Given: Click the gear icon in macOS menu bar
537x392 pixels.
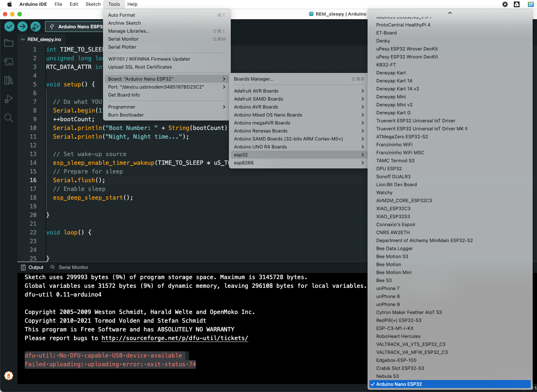Looking at the screenshot, I should 505,4.
